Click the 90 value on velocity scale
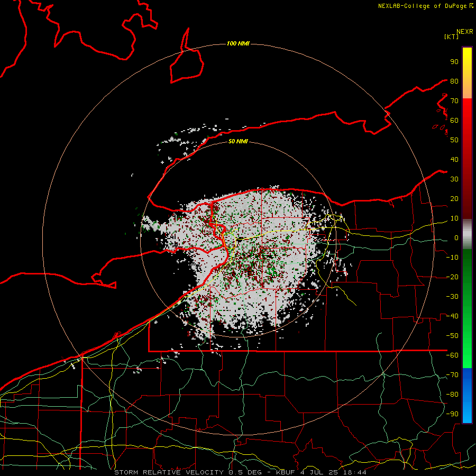The height and width of the screenshot is (476, 476). pyautogui.click(x=454, y=62)
